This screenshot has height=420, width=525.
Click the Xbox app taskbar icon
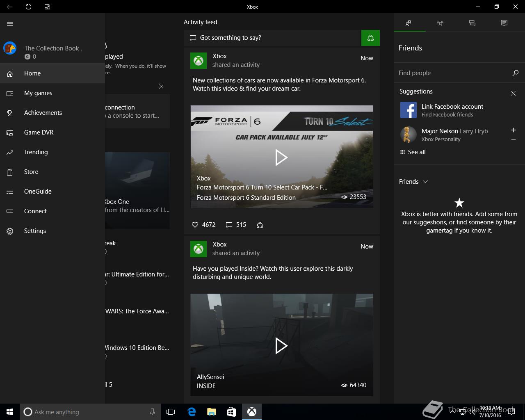pyautogui.click(x=251, y=412)
